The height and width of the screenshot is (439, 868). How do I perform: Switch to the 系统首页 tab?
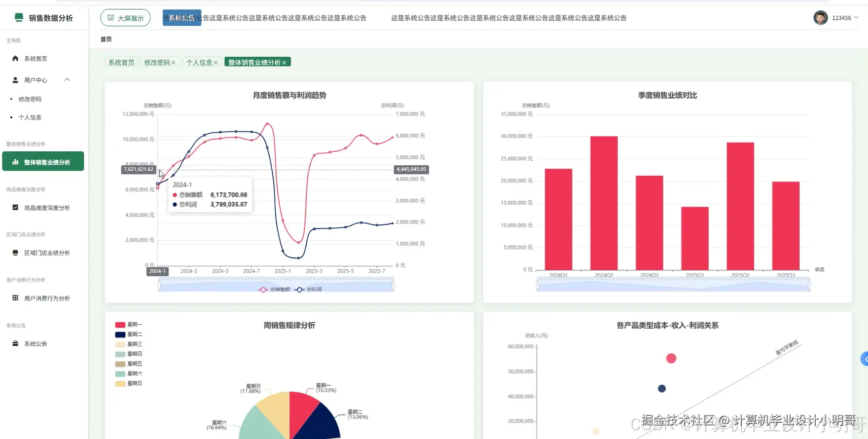(x=121, y=62)
